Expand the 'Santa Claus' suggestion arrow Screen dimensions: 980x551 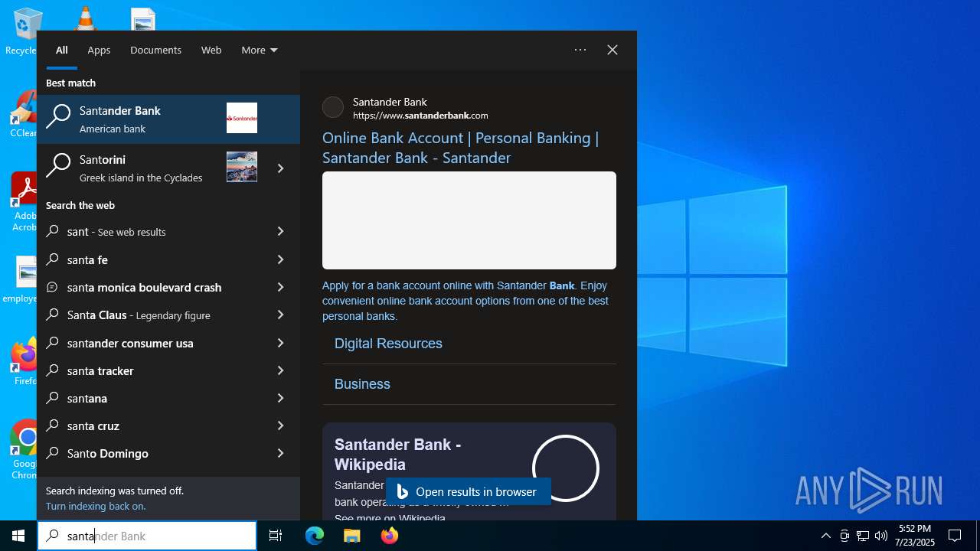point(281,315)
